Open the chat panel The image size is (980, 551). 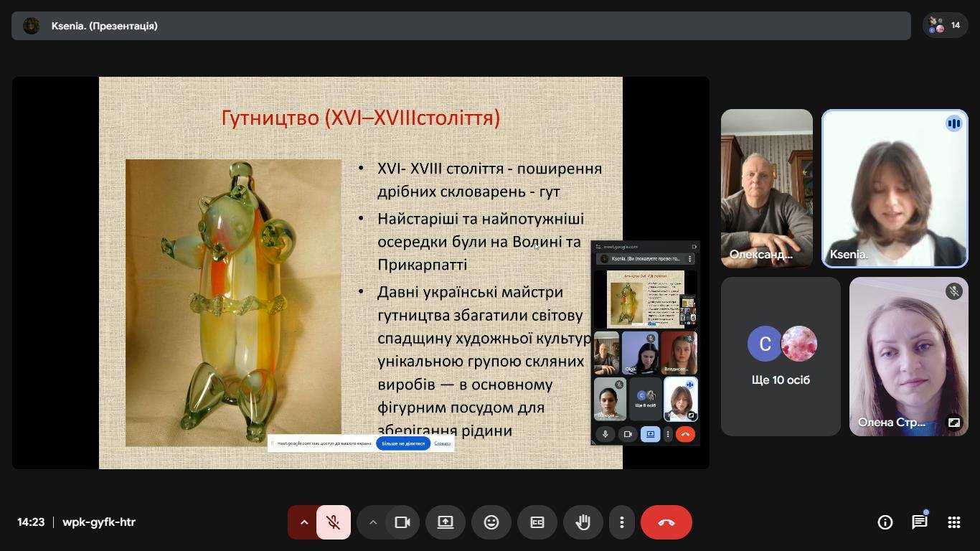point(919,522)
